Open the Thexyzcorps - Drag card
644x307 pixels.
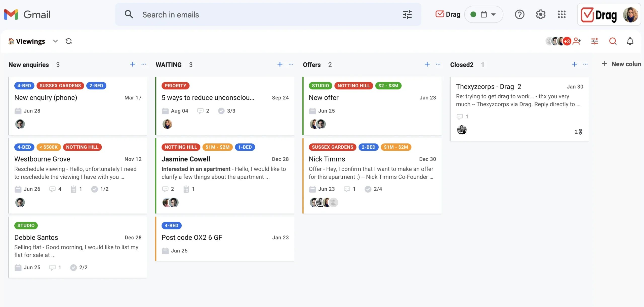[x=519, y=109]
